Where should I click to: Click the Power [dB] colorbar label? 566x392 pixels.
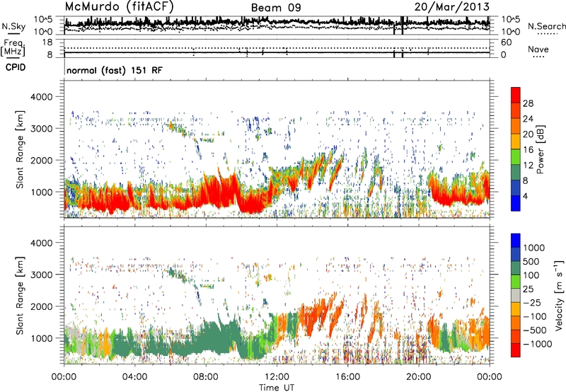click(541, 149)
